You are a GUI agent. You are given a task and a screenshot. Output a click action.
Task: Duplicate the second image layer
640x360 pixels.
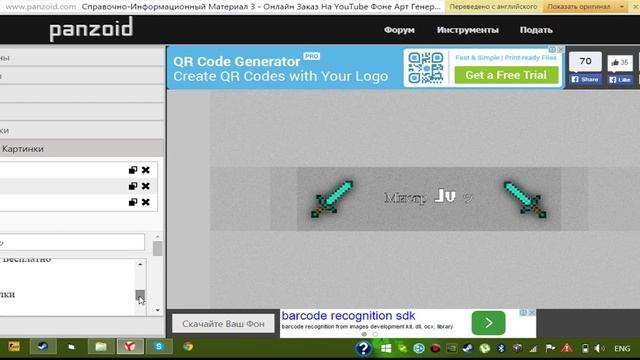(133, 186)
